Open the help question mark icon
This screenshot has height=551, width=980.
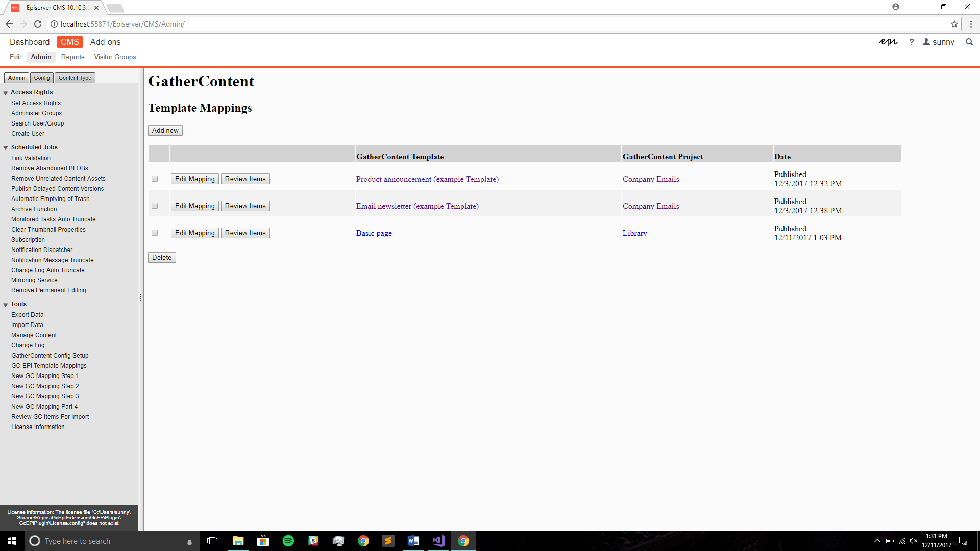tap(911, 42)
